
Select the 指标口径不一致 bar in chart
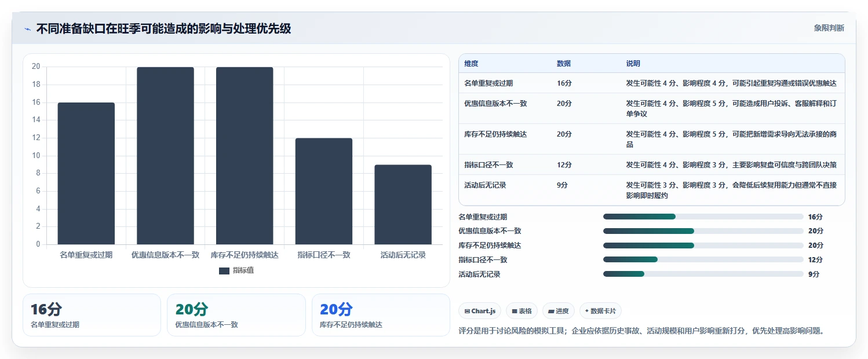323,191
